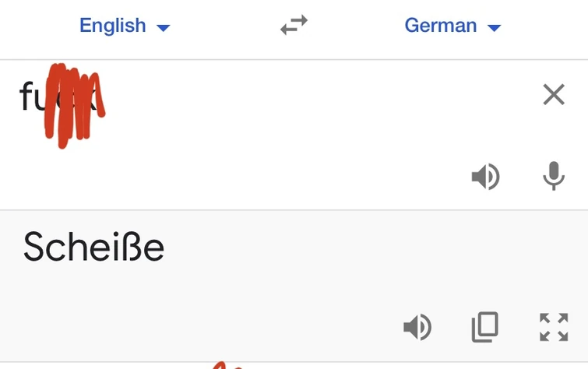The width and height of the screenshot is (588, 369).
Task: Clear the source text with the X
Action: 553,95
